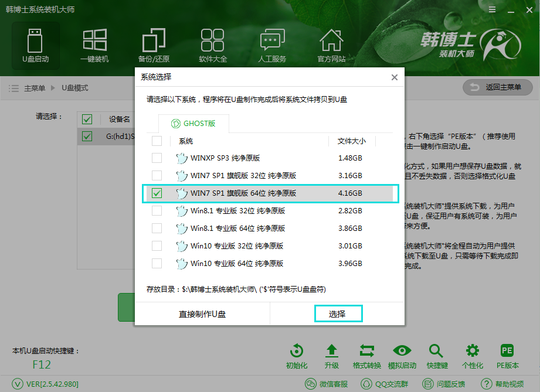This screenshot has width=540, height=392.
Task: Enable Win10 专业版 64位 checkbox
Action: 157,264
